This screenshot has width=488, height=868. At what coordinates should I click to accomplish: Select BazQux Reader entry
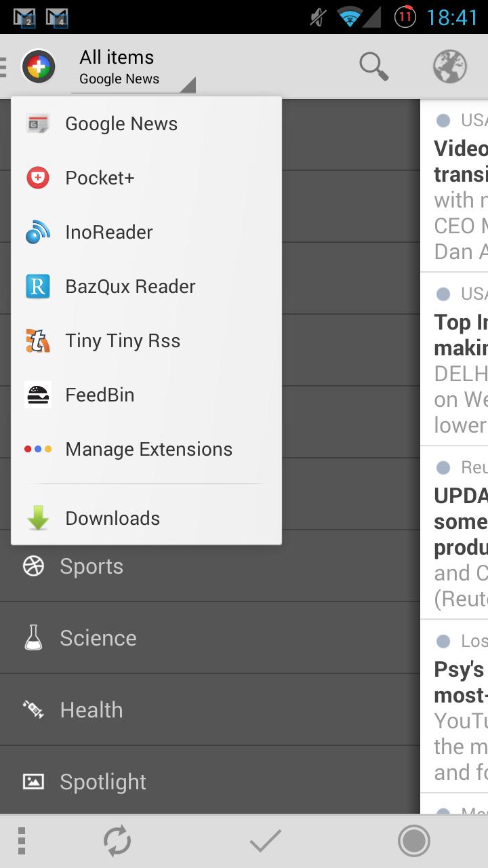point(146,286)
